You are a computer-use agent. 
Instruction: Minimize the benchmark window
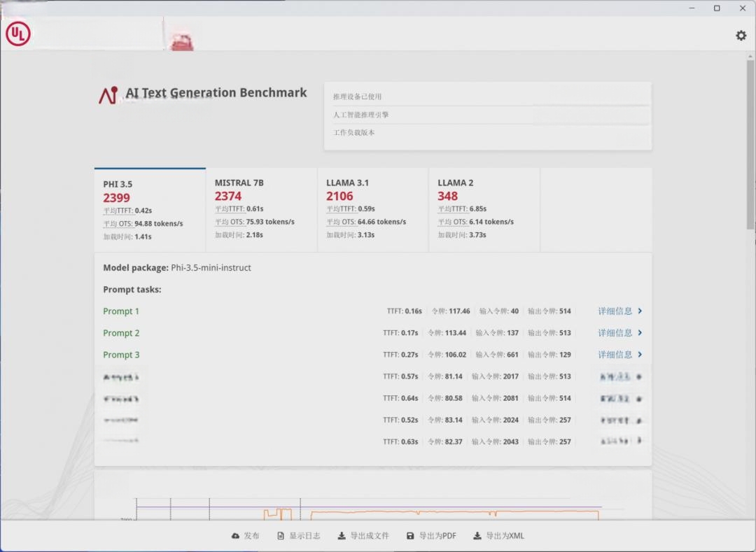(x=692, y=8)
